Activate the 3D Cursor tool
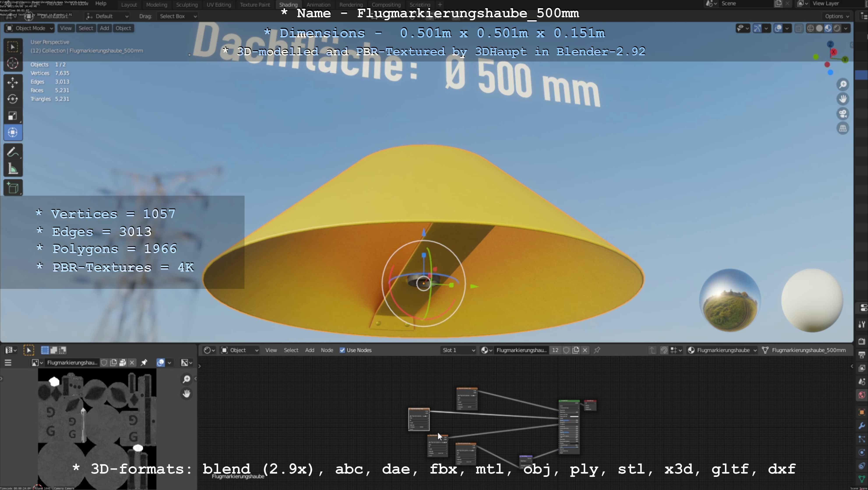Viewport: 868px width, 490px height. pos(13,63)
